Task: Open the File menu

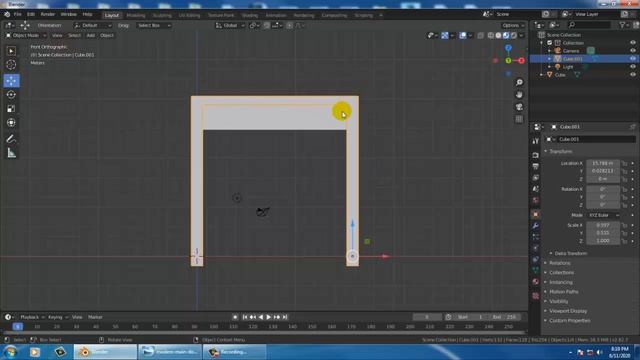Action: 18,14
